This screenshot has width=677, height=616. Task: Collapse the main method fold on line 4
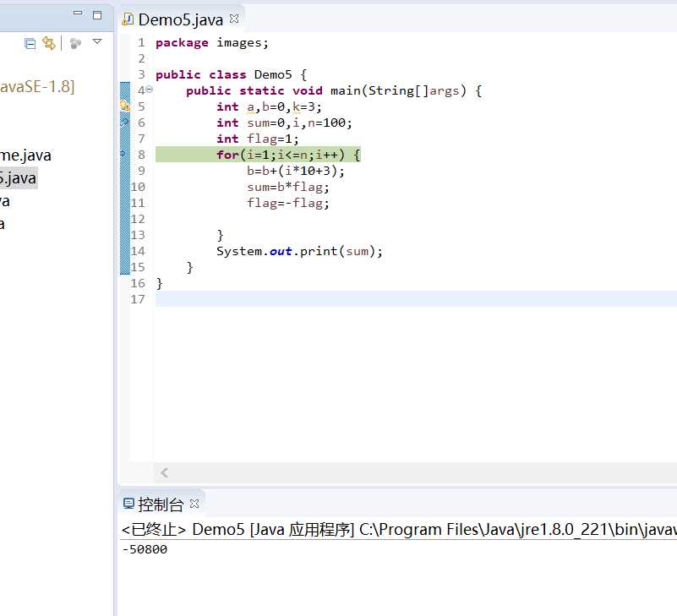pos(150,90)
